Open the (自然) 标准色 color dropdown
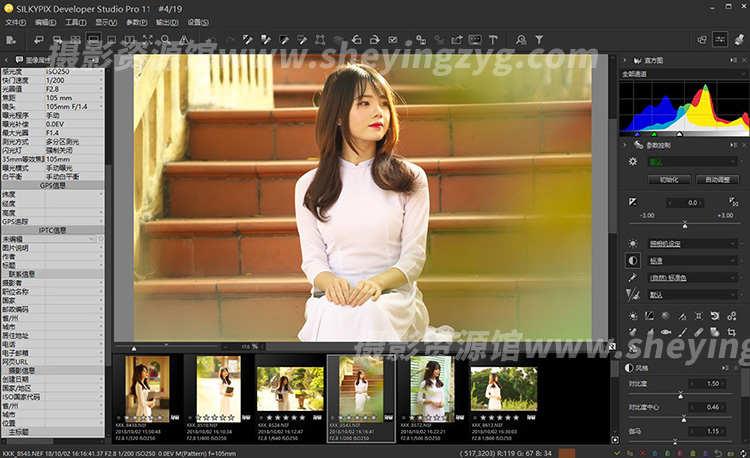 [692, 277]
